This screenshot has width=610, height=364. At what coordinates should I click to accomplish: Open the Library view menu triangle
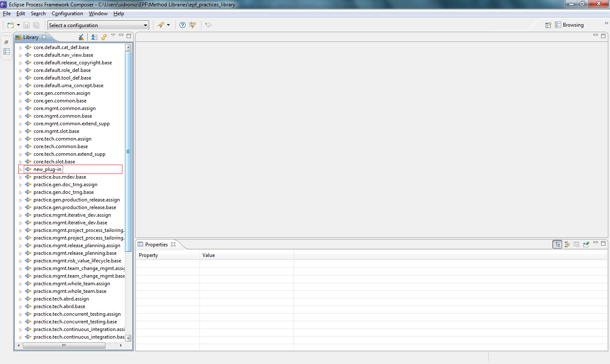pos(113,35)
